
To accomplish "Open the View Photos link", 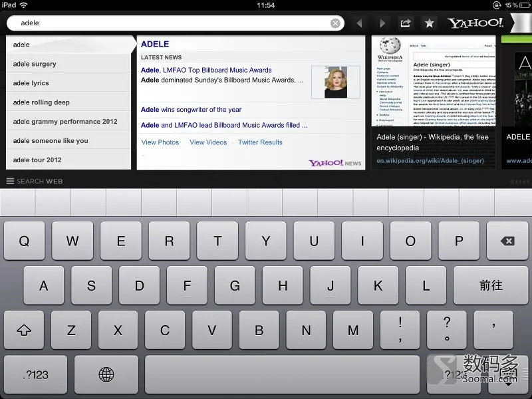I will (160, 142).
